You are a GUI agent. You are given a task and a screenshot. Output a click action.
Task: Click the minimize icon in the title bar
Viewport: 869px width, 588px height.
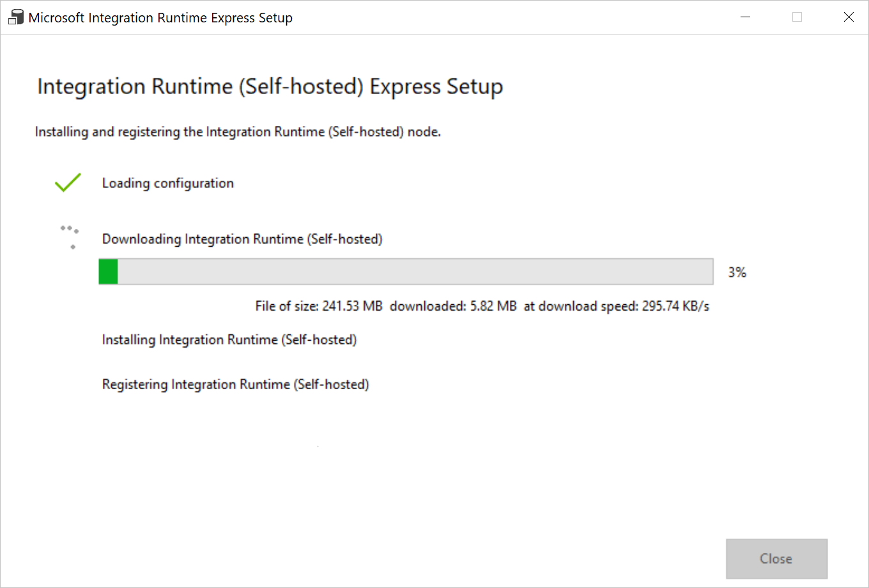tap(745, 17)
